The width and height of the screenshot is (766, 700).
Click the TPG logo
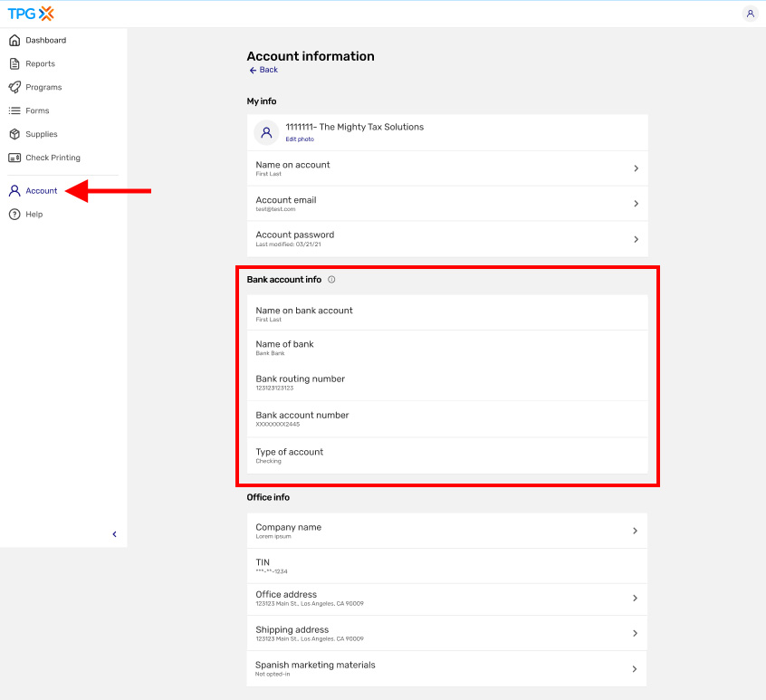tap(31, 14)
